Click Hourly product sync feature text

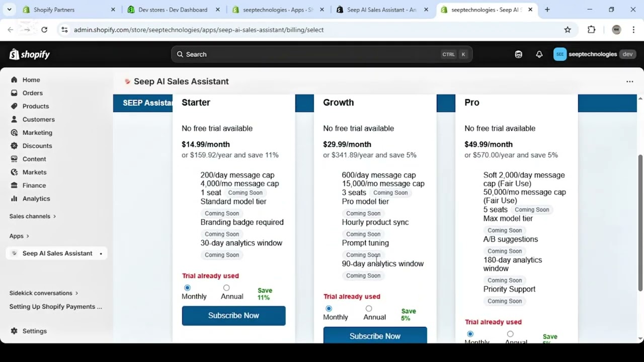375,222
